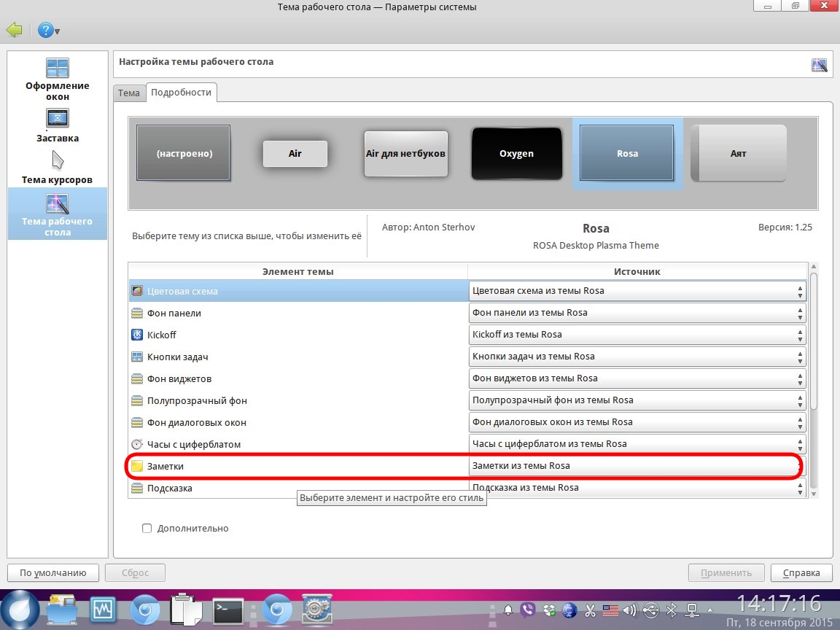Image resolution: width=840 pixels, height=630 pixels.
Task: Open the Подсказка из темы Rosa dropdown
Action: (637, 488)
